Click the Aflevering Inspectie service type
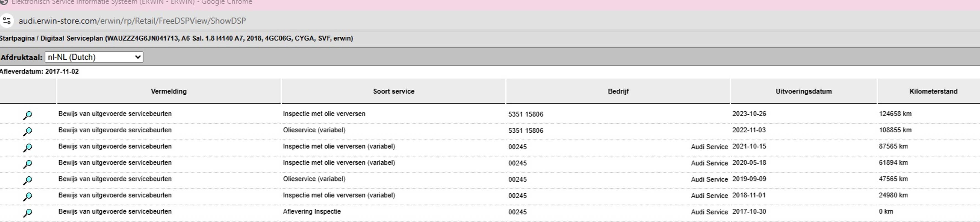This screenshot has width=980, height=222. pos(312,212)
